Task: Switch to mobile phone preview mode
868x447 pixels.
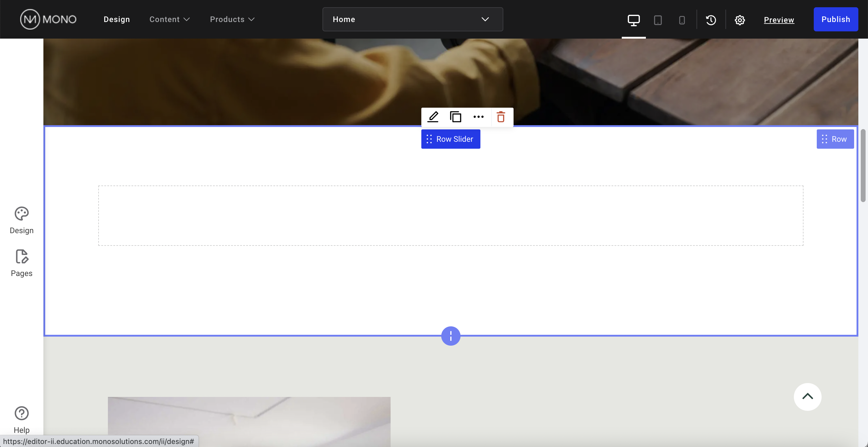Action: coord(682,20)
